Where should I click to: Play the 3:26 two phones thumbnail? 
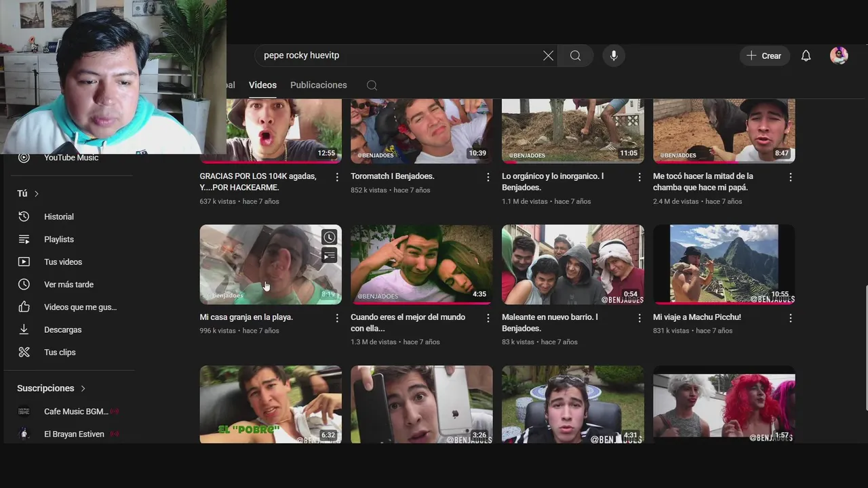click(x=422, y=405)
